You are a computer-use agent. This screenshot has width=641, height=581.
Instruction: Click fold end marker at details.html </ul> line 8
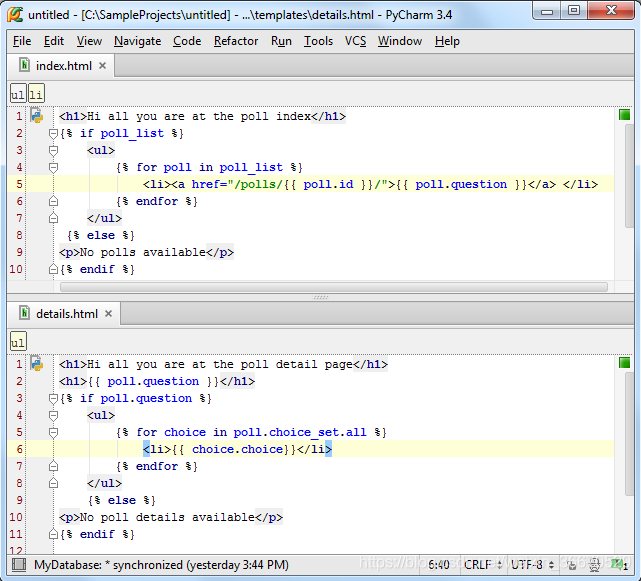coord(53,483)
